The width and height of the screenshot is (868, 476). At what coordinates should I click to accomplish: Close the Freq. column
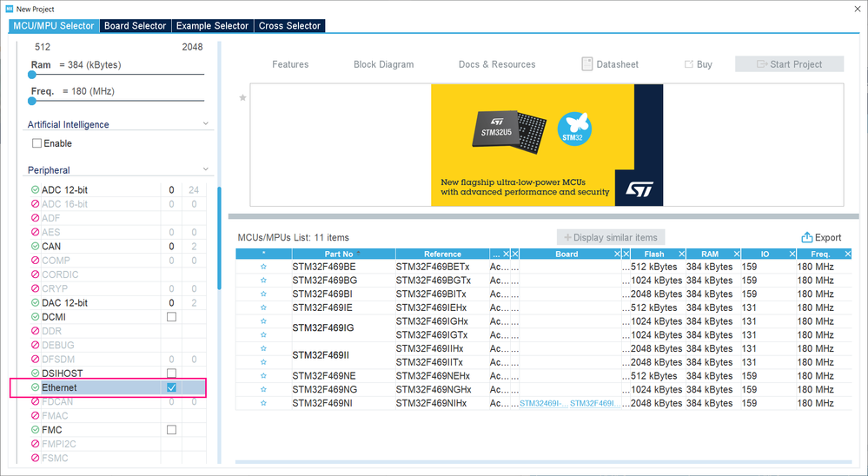tap(847, 254)
